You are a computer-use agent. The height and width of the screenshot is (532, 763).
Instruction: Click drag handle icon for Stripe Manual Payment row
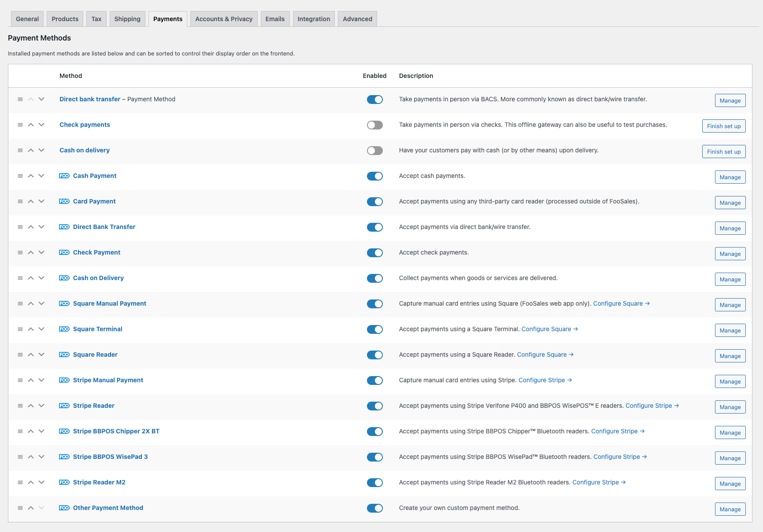point(20,380)
